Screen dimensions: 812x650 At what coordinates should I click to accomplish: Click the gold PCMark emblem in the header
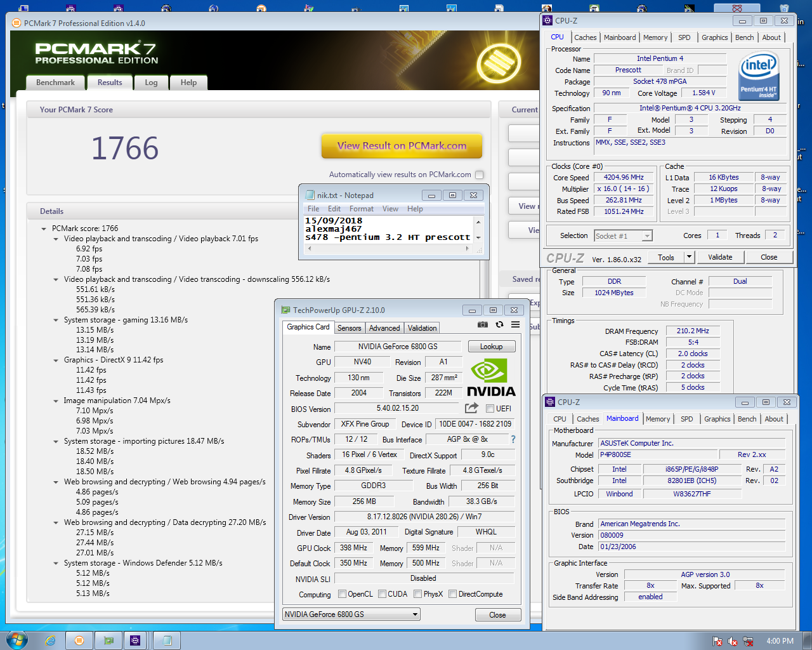(498, 63)
